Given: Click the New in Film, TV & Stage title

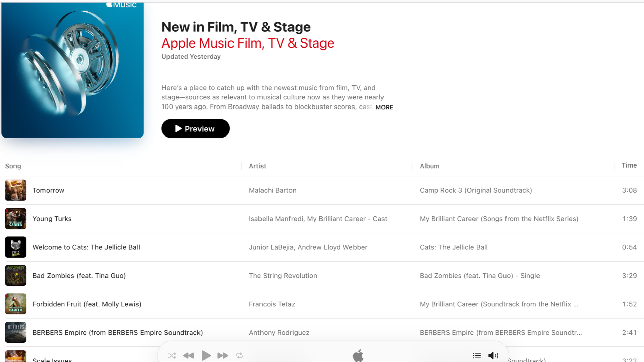Looking at the screenshot, I should [236, 27].
